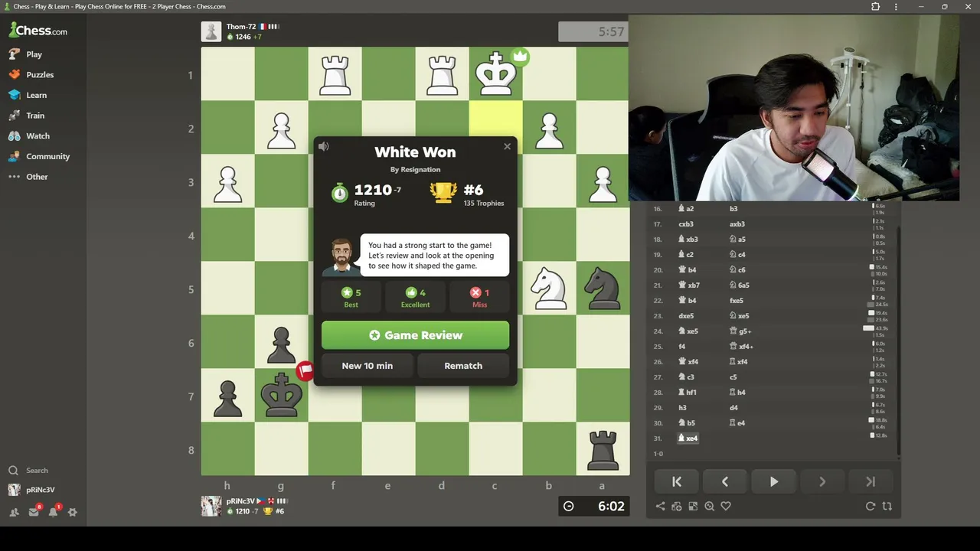Start the Game Review
Viewport: 980px width, 551px height.
(x=415, y=335)
